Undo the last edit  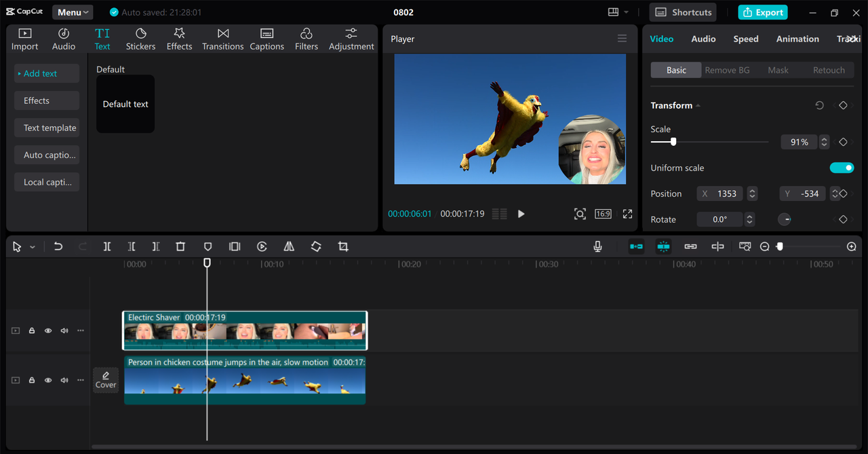coord(58,246)
